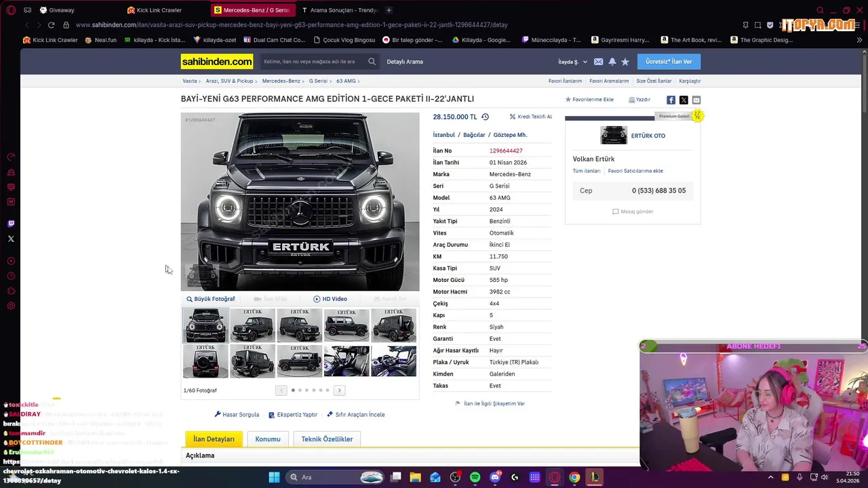
Task: Click Kredi Teklifi Al link
Action: (530, 117)
